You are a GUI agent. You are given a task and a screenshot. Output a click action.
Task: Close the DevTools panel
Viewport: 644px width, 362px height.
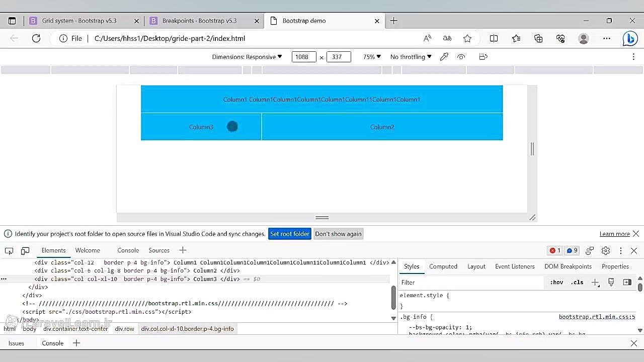point(634,250)
